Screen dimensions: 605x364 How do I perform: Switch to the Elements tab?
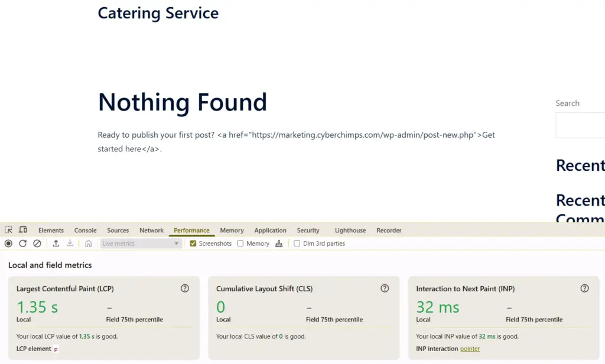click(x=51, y=230)
